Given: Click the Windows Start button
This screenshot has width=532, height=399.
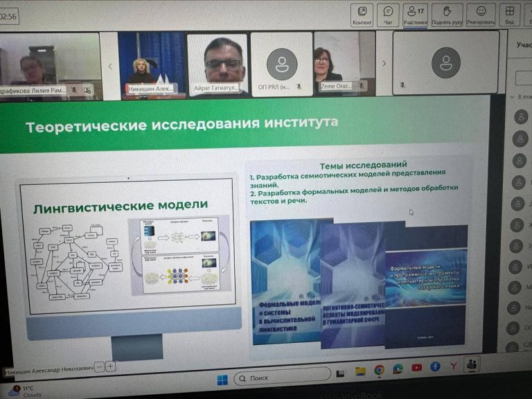Looking at the screenshot, I should (x=222, y=379).
